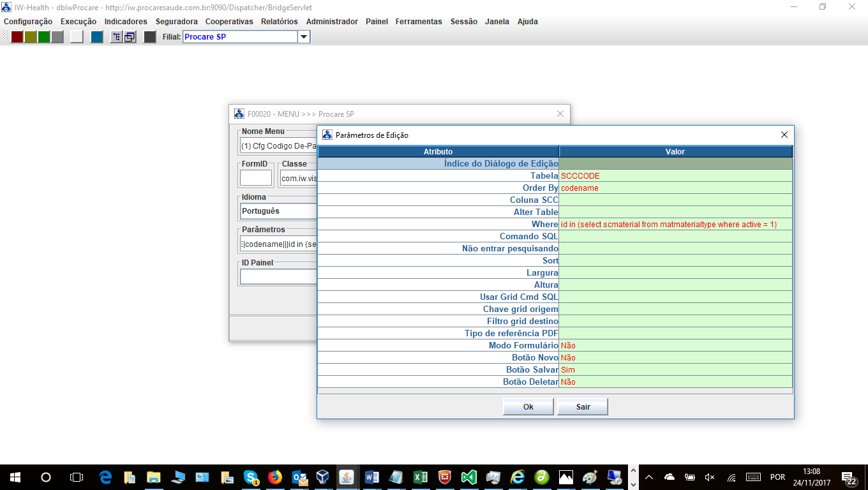Open Internet Explorer from the taskbar
The image size is (868, 490).
[x=518, y=477]
